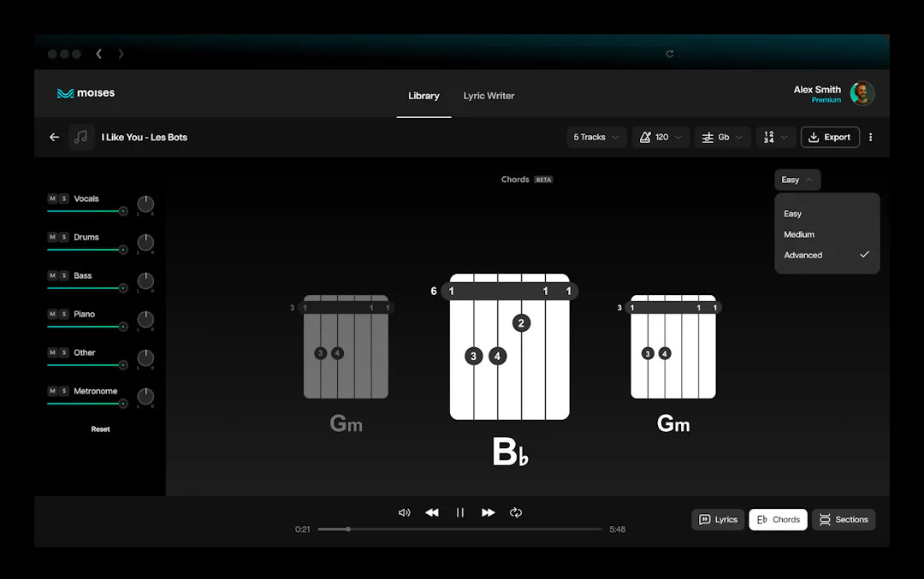Open the Gb key dropdown
Image resolution: width=924 pixels, height=579 pixels.
(x=722, y=137)
